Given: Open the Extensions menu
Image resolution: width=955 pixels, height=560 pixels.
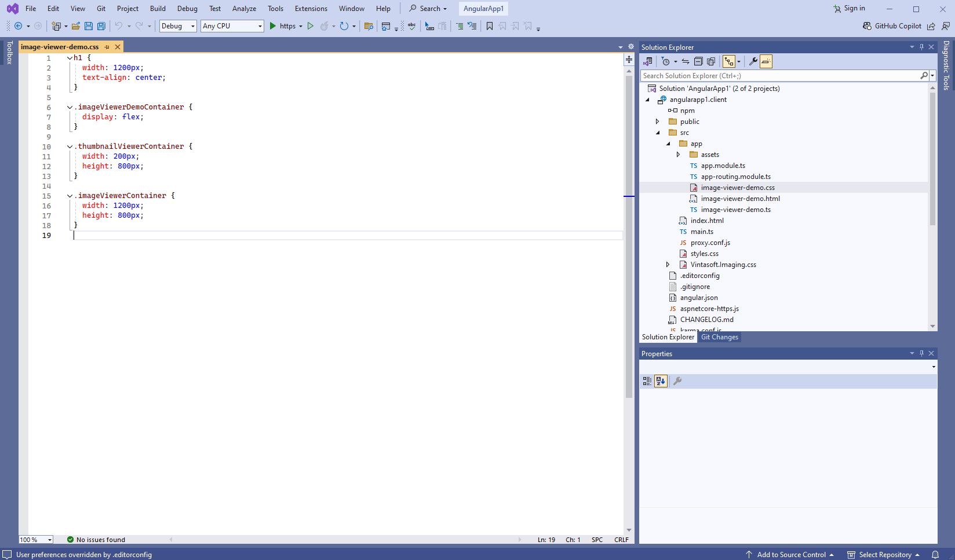Looking at the screenshot, I should [x=311, y=9].
